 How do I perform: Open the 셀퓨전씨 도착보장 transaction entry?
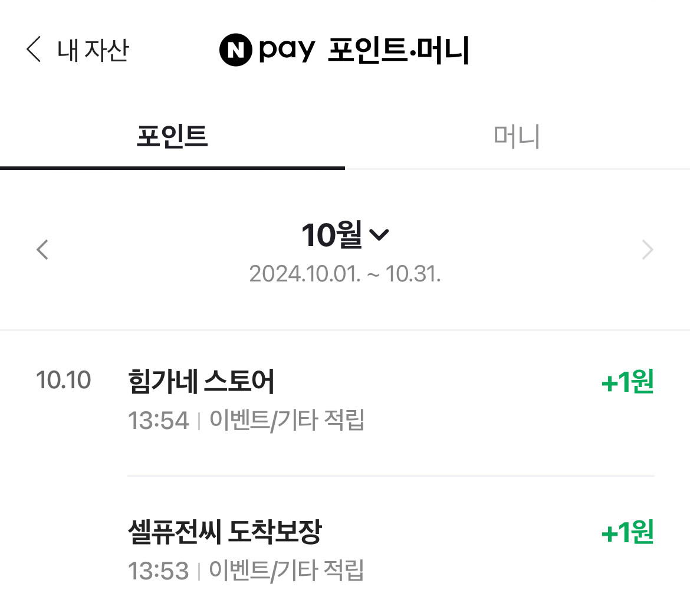(225, 532)
